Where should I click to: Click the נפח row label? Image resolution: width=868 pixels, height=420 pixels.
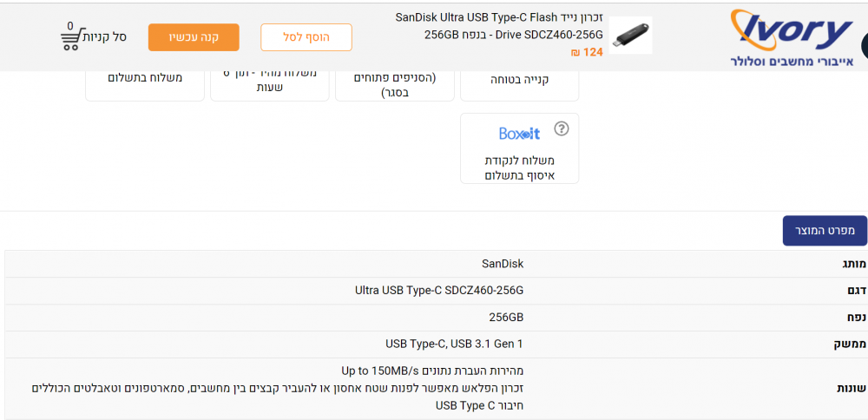coord(856,318)
